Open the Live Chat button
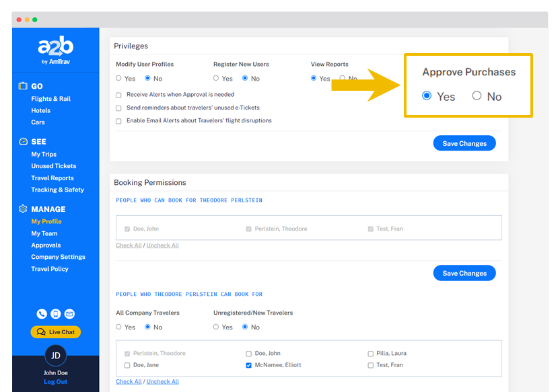560x392 pixels. 56,332
